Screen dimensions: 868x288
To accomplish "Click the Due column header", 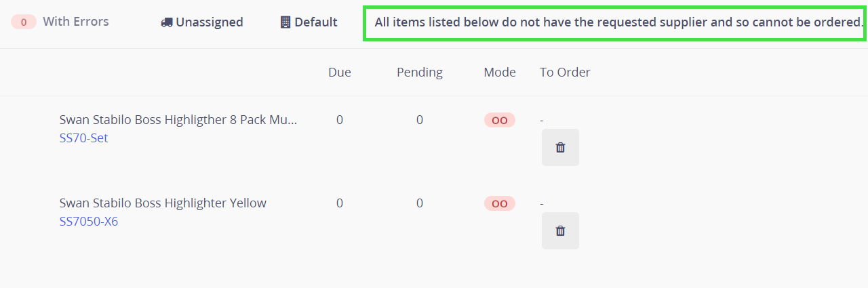I will tap(340, 73).
